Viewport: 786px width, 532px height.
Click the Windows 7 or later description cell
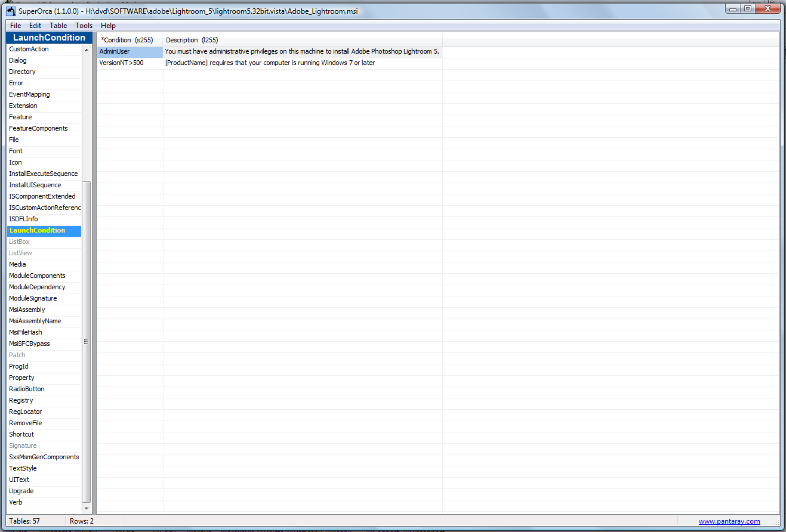303,63
